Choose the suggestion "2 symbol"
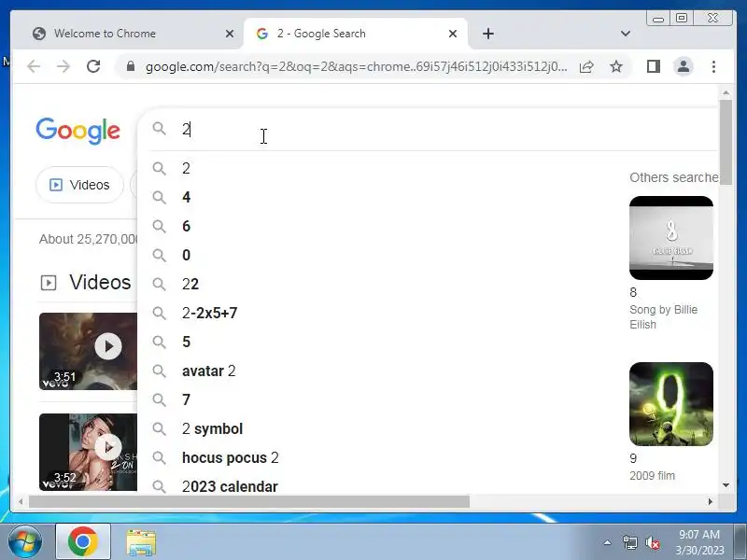The image size is (747, 560). (x=429, y=429)
